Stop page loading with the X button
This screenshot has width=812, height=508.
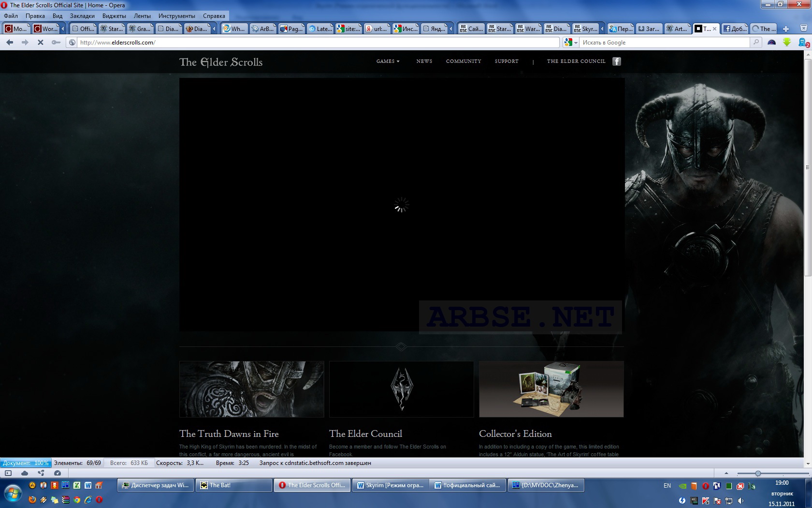tap(41, 43)
